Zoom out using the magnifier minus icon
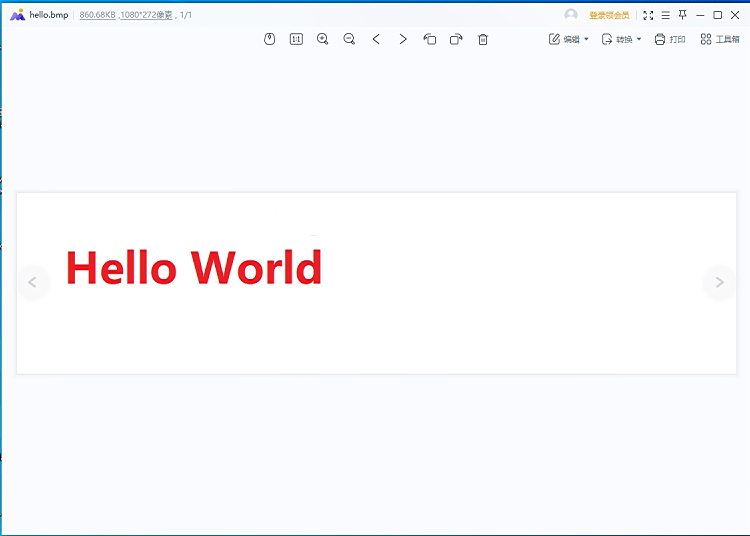This screenshot has width=750, height=536. (349, 39)
